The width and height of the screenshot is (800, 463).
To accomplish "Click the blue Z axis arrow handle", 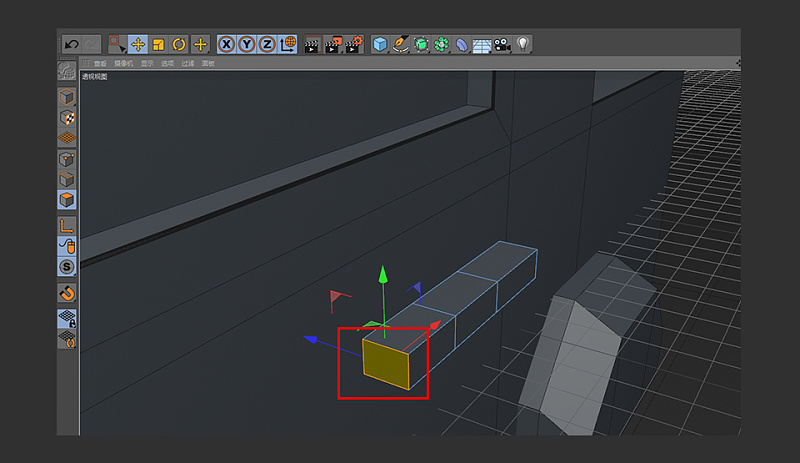I will click(310, 338).
